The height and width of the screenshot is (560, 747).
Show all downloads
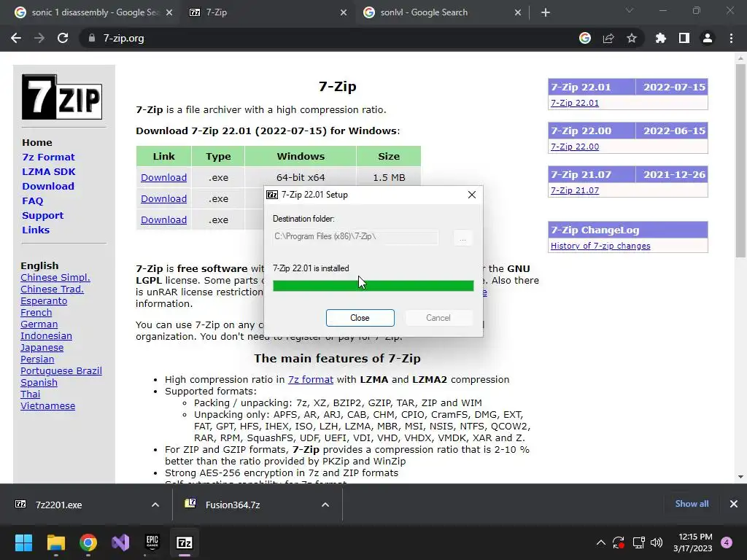692,504
